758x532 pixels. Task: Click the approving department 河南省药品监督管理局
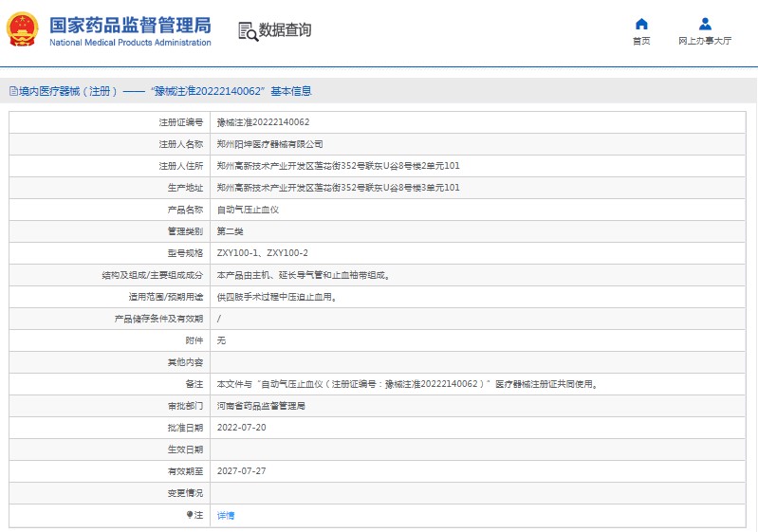click(x=261, y=406)
